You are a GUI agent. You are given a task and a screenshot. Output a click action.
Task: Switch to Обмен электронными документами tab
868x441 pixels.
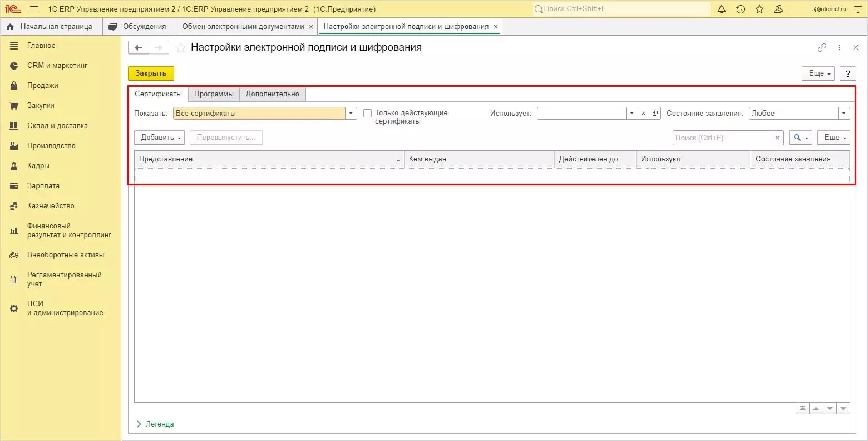pyautogui.click(x=243, y=27)
